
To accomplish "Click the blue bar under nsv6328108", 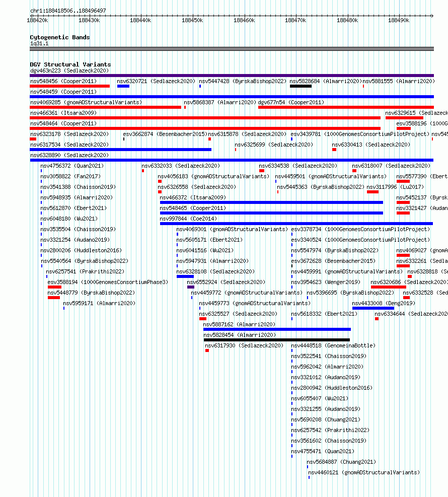I will [185, 276].
